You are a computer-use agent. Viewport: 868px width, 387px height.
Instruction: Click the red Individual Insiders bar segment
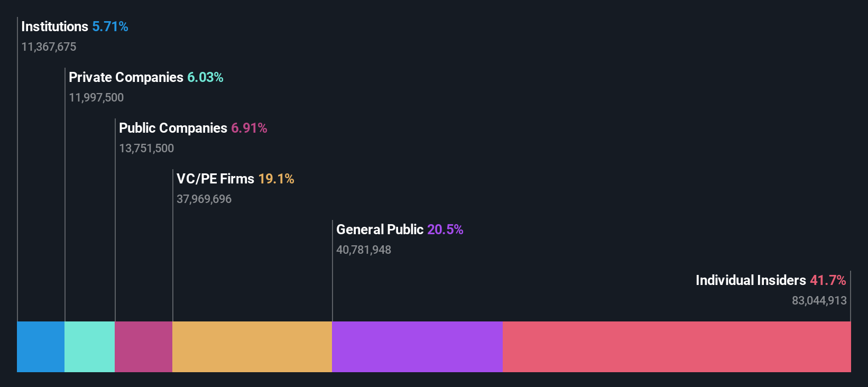coord(677,347)
